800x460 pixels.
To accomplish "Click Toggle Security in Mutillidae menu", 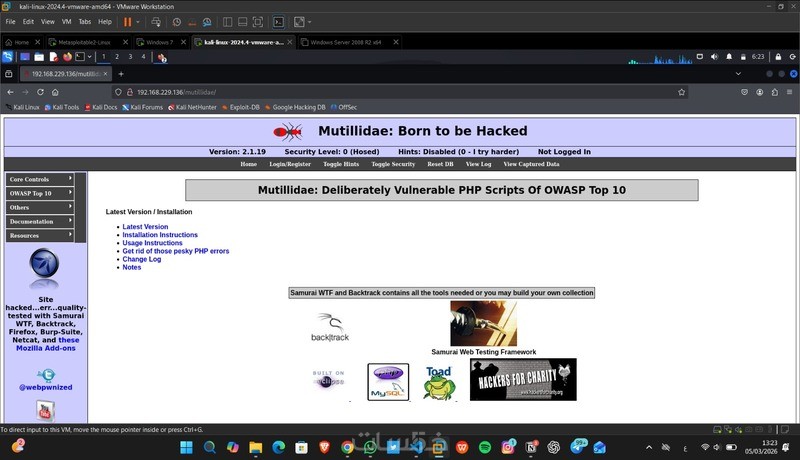I will [x=393, y=164].
